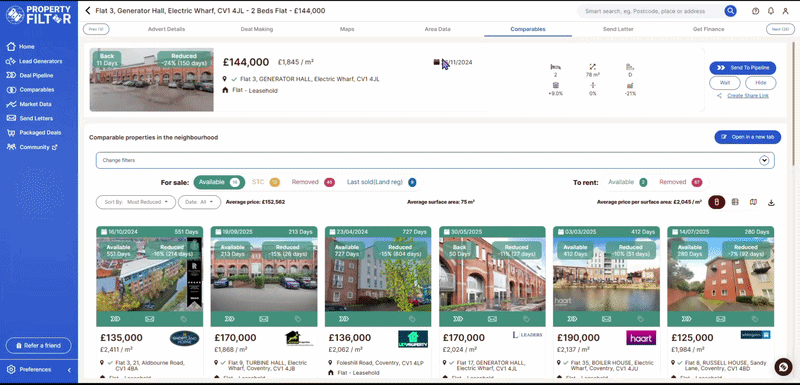Go back with the arrow beside Flat 3 title
The width and height of the screenshot is (800, 385).
click(88, 11)
